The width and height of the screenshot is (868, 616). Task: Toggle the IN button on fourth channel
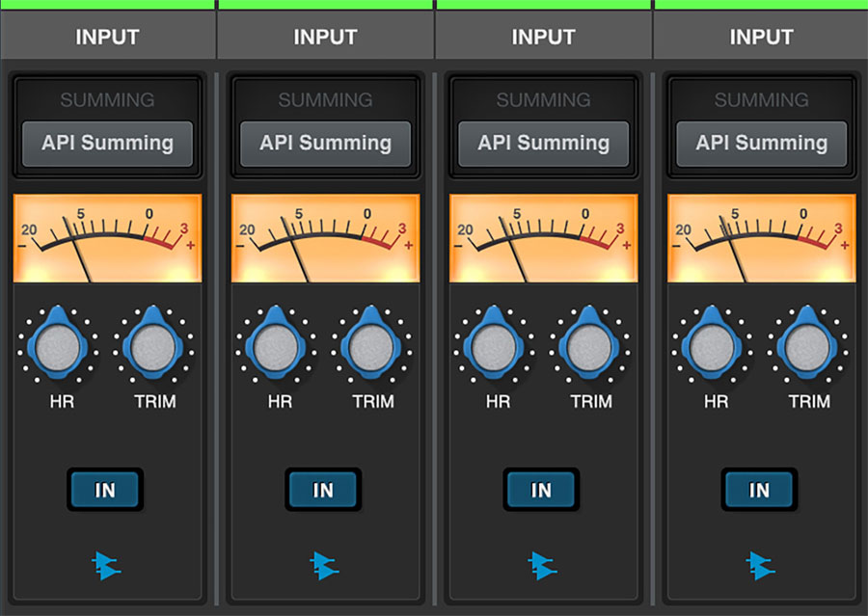point(760,490)
